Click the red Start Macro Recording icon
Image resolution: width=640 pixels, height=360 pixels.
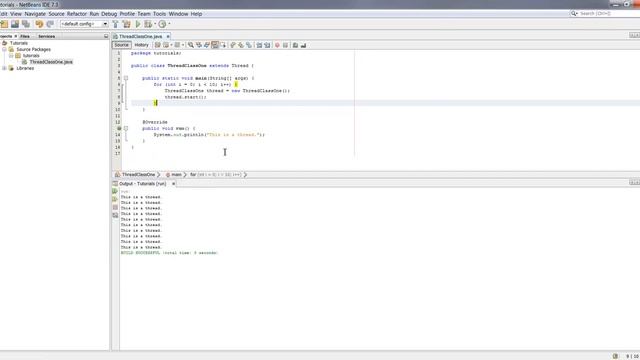(x=278, y=45)
